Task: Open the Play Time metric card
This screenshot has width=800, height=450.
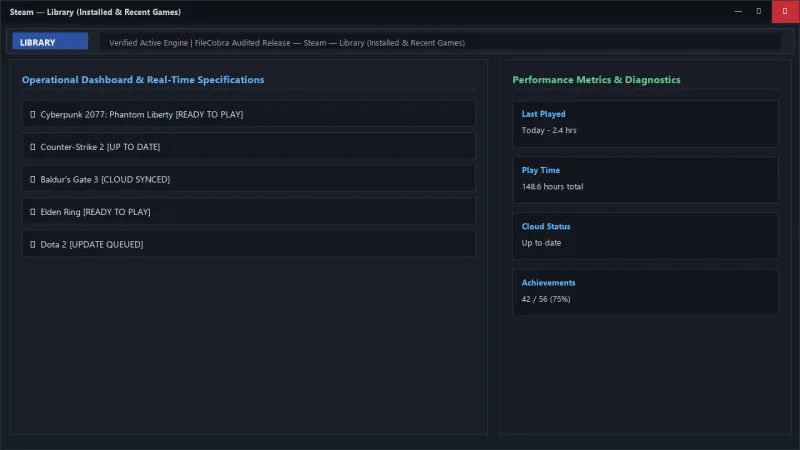Action: [645, 180]
